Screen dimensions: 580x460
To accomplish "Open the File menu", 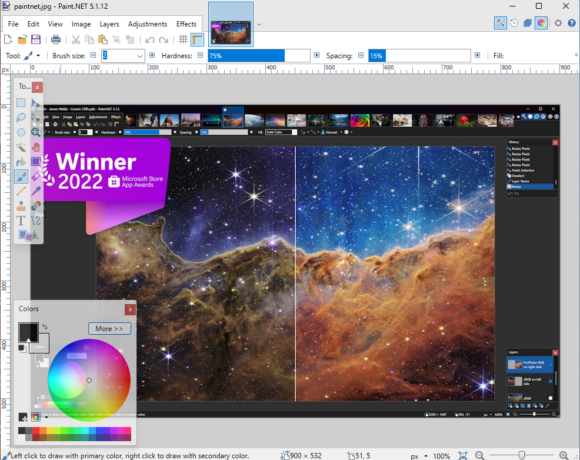I will 13,24.
